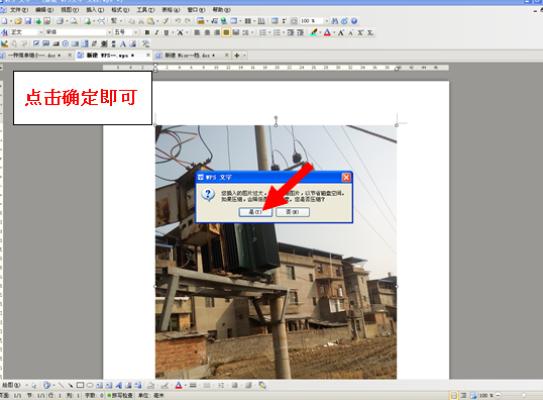Click the superscript icon

pyautogui.click(x=360, y=33)
